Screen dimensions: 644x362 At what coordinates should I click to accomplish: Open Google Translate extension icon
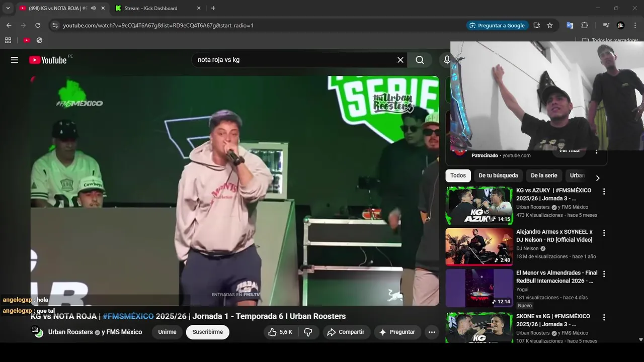570,25
